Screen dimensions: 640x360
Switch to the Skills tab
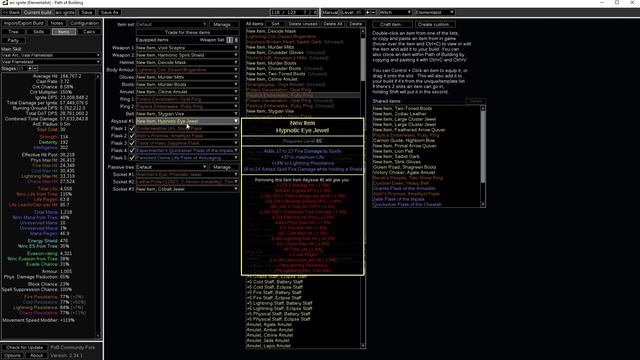pos(38,31)
